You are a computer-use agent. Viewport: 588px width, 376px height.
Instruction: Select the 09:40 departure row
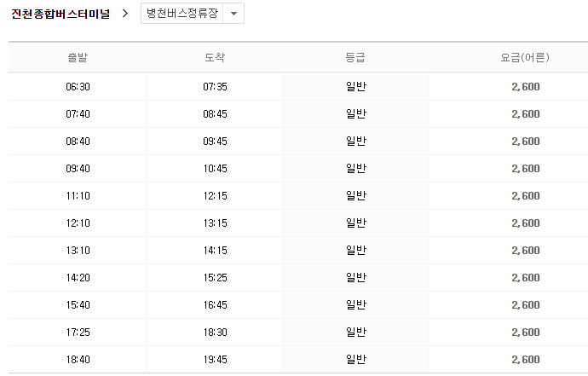point(78,168)
